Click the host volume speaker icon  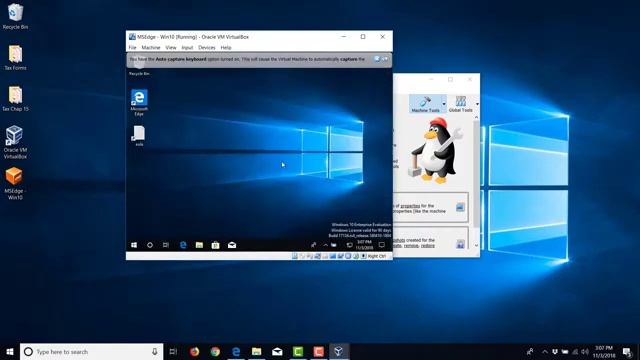[585, 351]
